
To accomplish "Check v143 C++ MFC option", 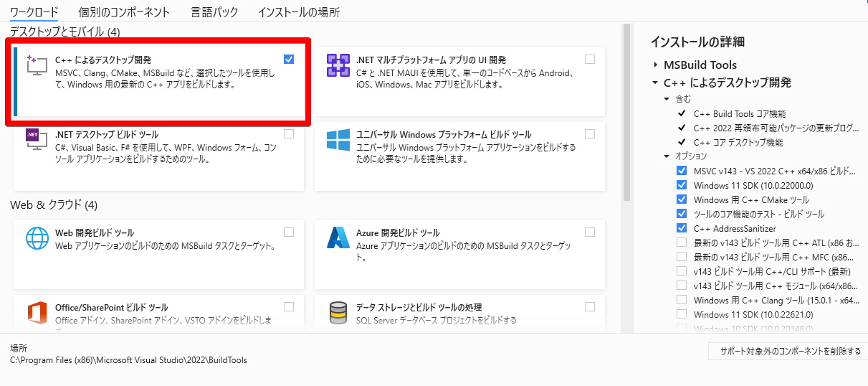I will click(x=682, y=257).
